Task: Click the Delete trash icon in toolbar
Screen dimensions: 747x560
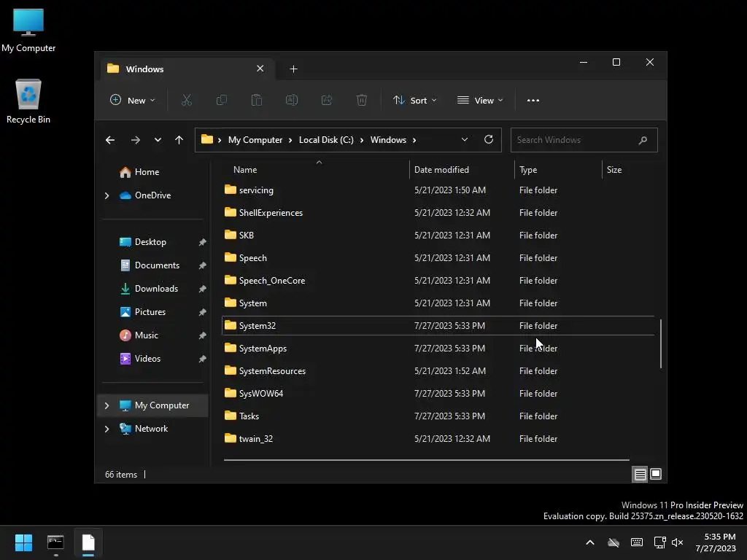Action: tap(362, 101)
